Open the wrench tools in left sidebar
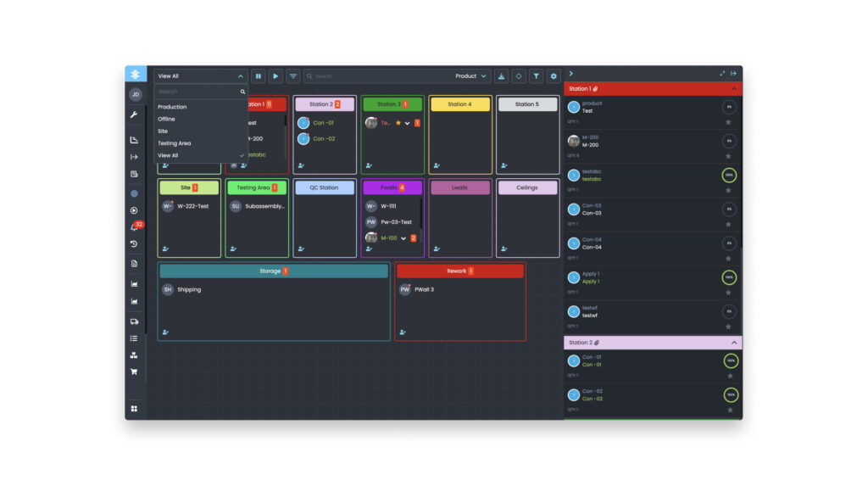This screenshot has height=486, width=868. click(134, 115)
